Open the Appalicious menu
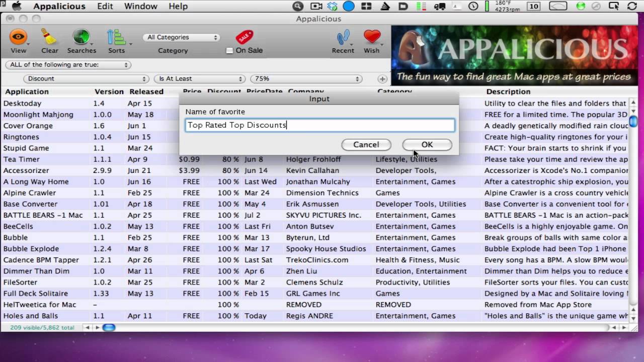The width and height of the screenshot is (644, 362). click(59, 6)
